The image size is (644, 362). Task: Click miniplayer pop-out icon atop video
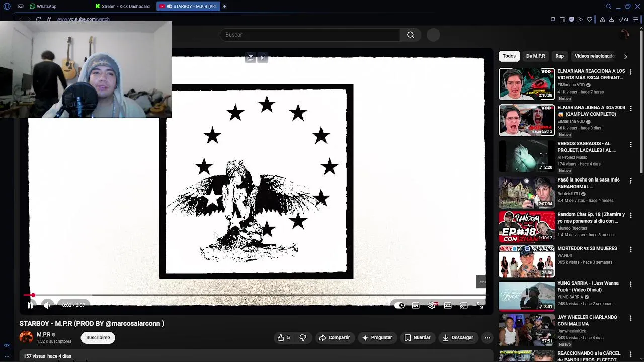coord(250,58)
